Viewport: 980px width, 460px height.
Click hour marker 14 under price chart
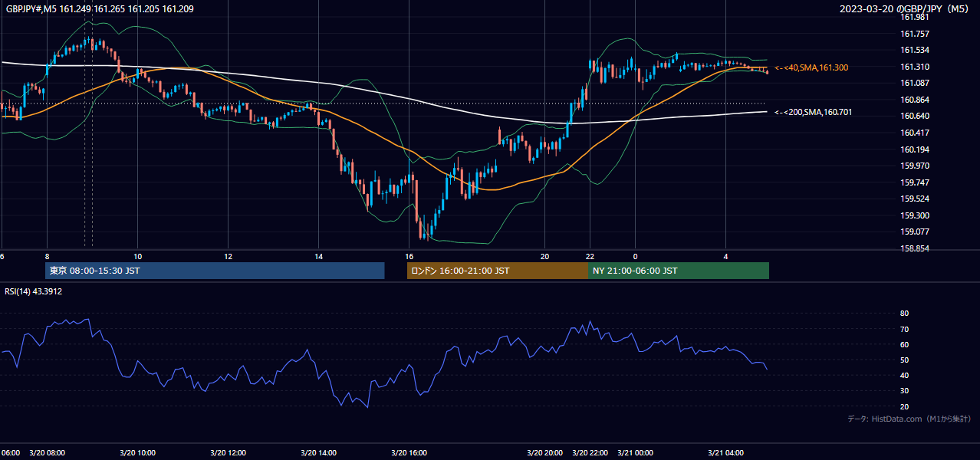click(x=318, y=256)
